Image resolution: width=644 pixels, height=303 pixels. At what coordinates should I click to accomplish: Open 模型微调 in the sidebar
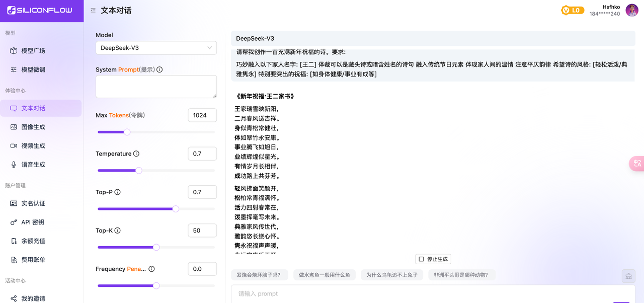pos(41,69)
